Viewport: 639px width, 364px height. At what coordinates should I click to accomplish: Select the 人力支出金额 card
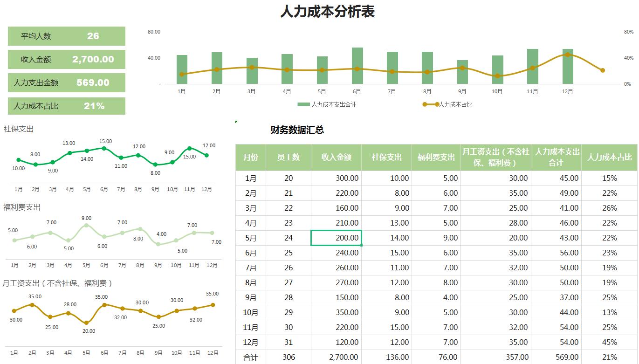(66, 82)
